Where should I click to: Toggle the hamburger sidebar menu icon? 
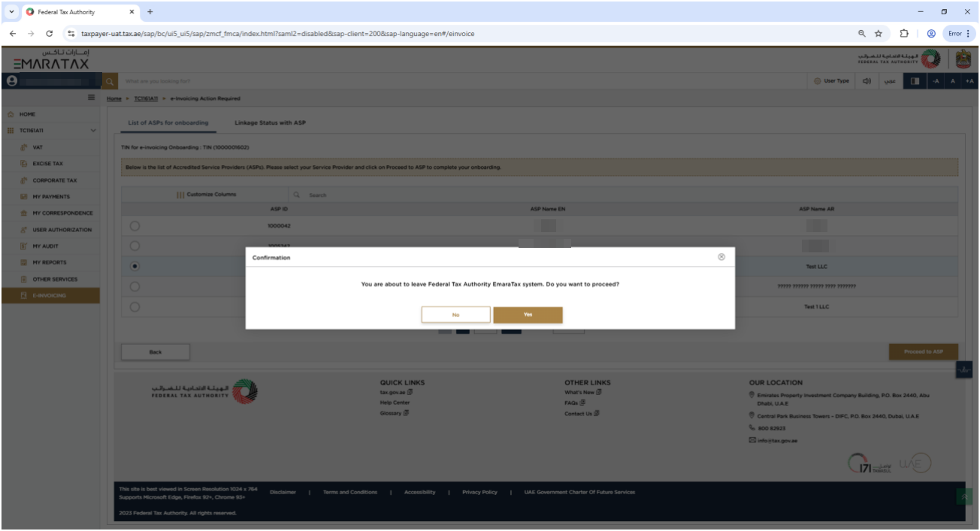click(92, 98)
